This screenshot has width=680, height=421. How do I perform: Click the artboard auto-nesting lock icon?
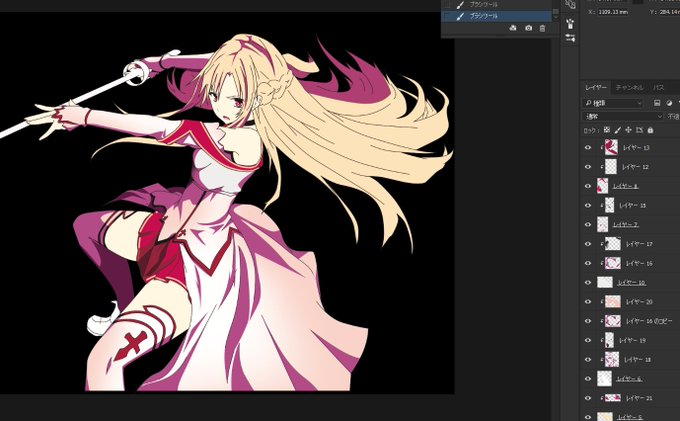[x=639, y=130]
